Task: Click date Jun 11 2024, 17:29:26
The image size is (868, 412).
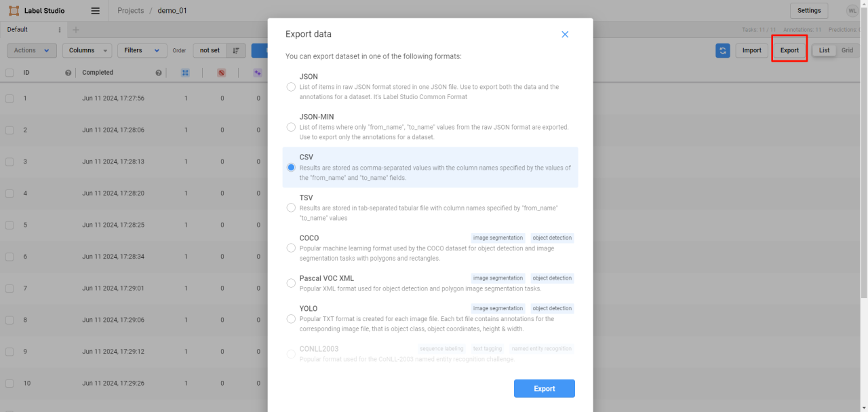Action: 113,383
